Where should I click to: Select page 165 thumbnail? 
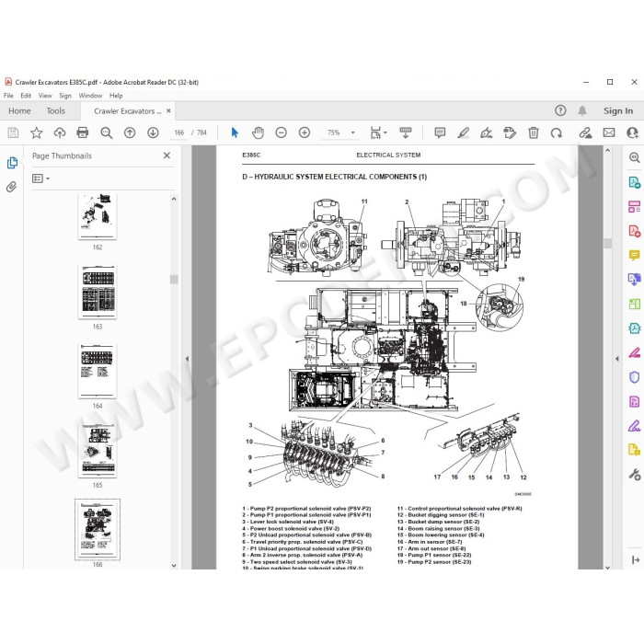click(x=98, y=450)
